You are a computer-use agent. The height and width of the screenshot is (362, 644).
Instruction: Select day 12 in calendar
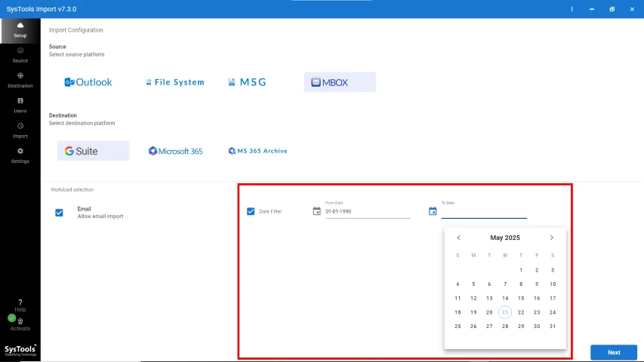473,299
